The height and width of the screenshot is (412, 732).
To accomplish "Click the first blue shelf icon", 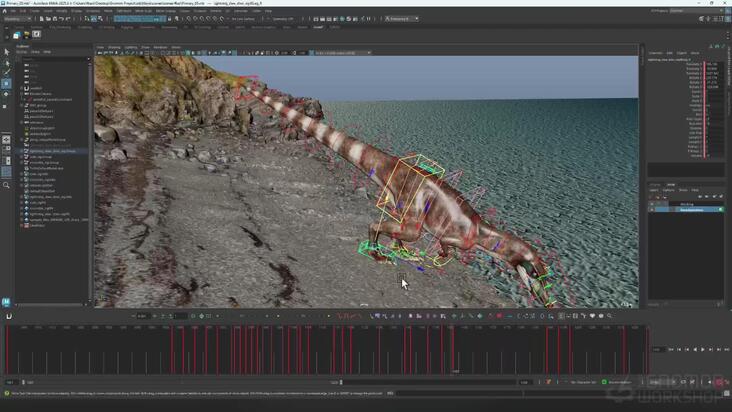I will [x=16, y=35].
